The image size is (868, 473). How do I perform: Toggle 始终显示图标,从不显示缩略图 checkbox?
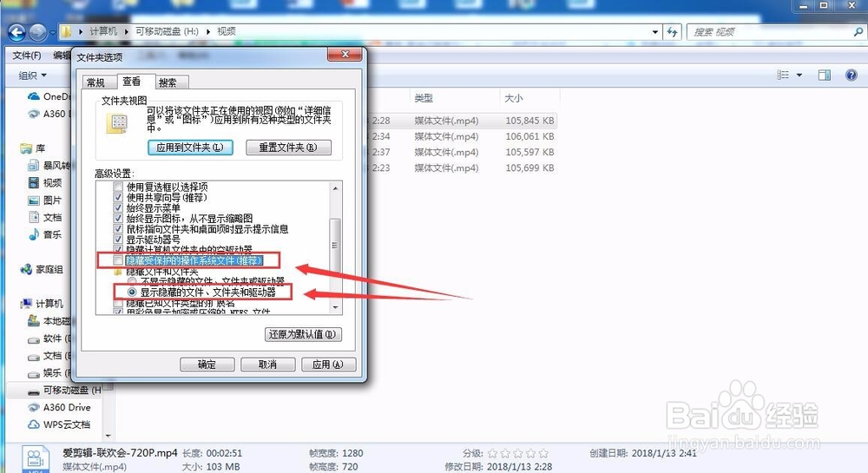(x=118, y=219)
